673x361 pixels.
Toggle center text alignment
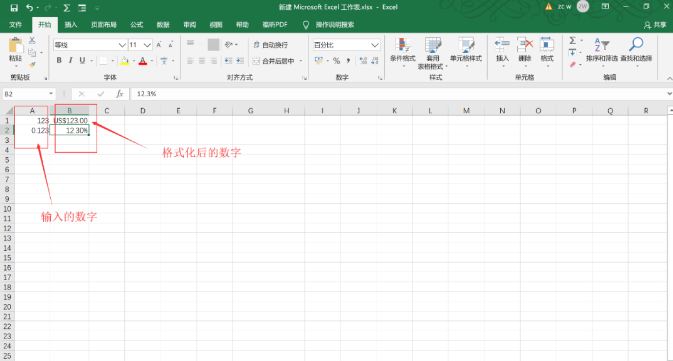(202, 61)
